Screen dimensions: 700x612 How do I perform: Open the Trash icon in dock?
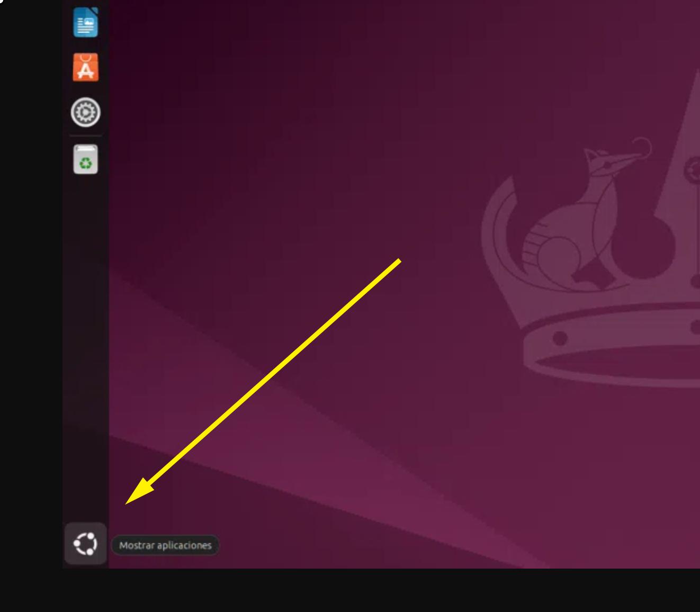pyautogui.click(x=85, y=159)
